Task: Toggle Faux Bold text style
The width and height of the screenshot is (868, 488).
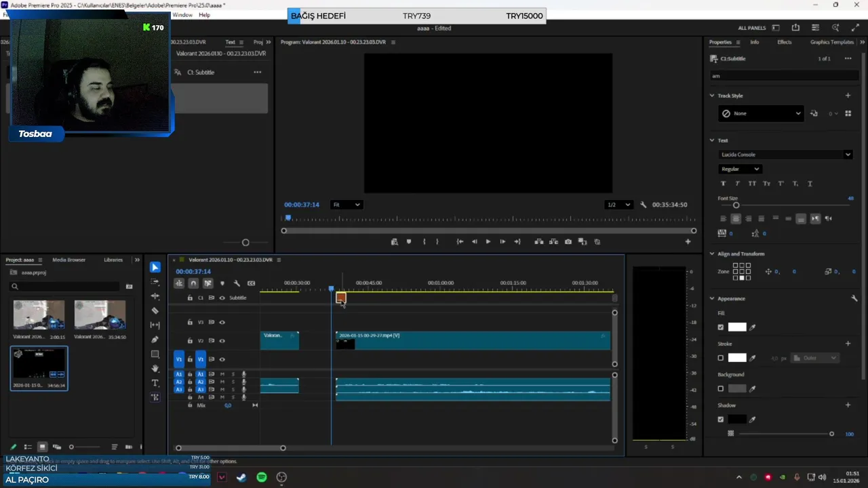Action: pos(723,184)
